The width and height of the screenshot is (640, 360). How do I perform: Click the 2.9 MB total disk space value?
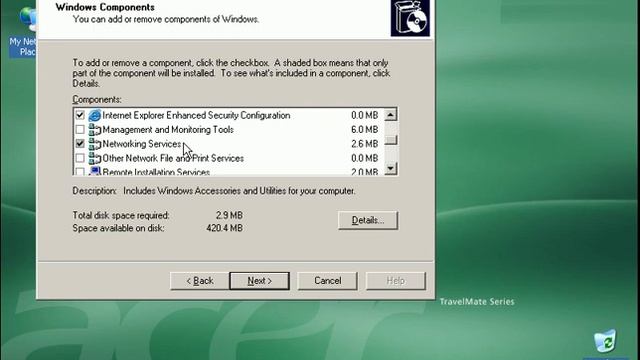(x=229, y=215)
